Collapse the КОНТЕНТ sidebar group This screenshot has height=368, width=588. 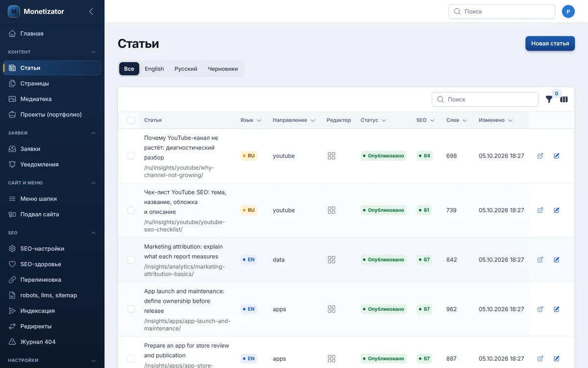point(94,52)
